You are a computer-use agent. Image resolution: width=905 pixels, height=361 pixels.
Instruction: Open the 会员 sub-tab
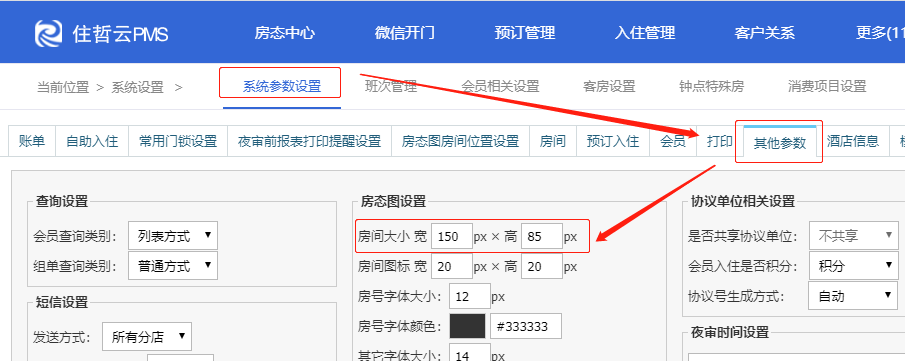pyautogui.click(x=673, y=141)
